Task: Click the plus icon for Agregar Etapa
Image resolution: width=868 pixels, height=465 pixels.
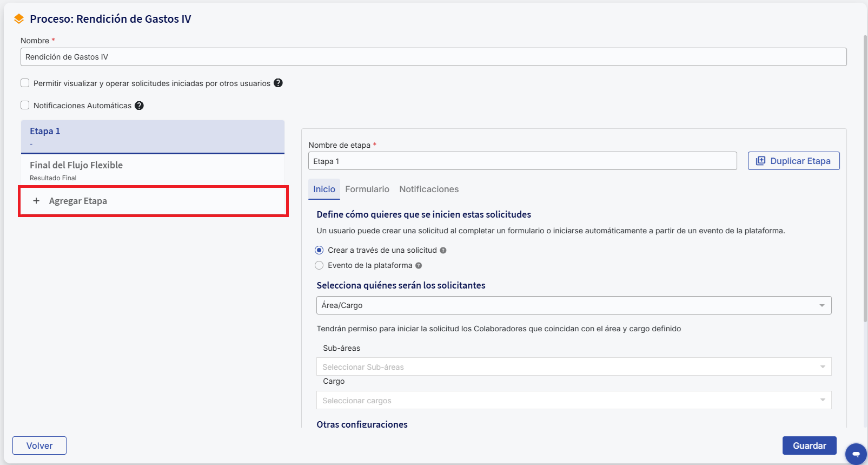Action: point(36,201)
